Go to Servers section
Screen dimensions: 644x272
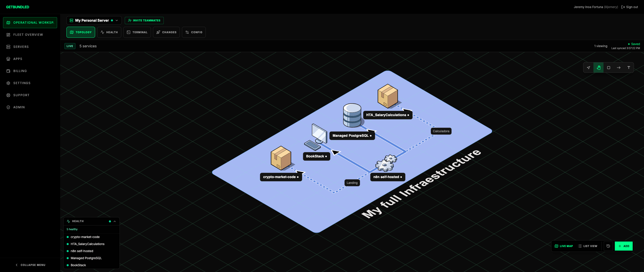tap(30, 47)
